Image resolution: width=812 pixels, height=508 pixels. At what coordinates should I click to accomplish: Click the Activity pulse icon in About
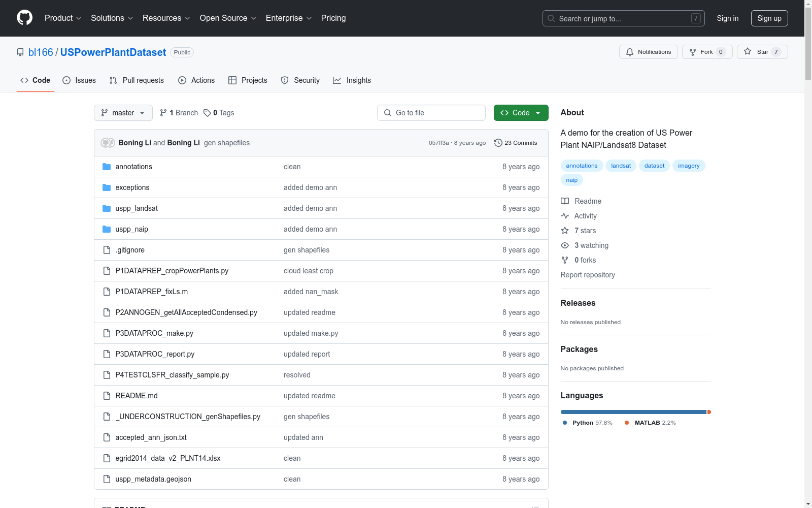coord(565,216)
